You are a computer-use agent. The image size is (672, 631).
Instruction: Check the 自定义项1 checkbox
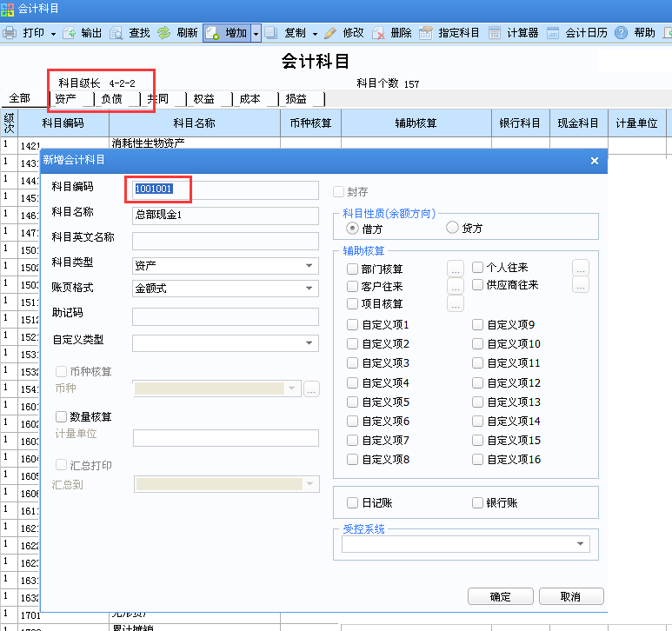[x=352, y=325]
